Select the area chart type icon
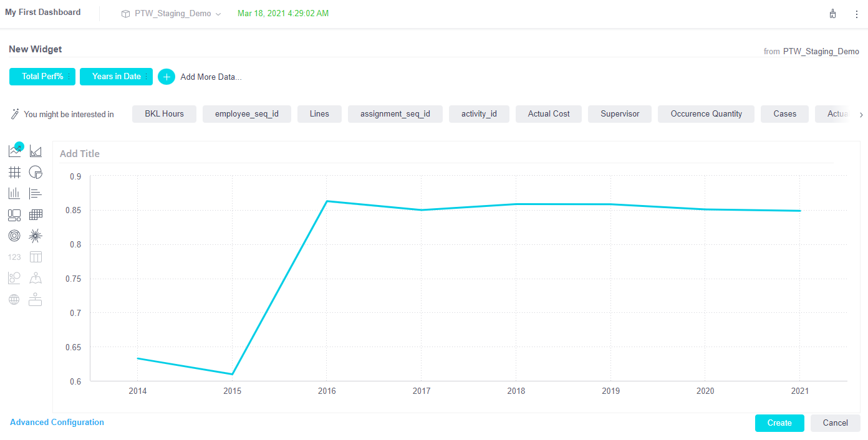The image size is (868, 440). click(x=36, y=151)
